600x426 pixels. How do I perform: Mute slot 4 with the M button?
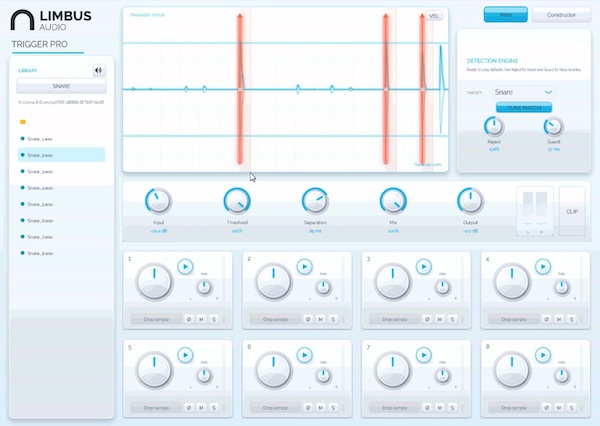click(x=559, y=319)
